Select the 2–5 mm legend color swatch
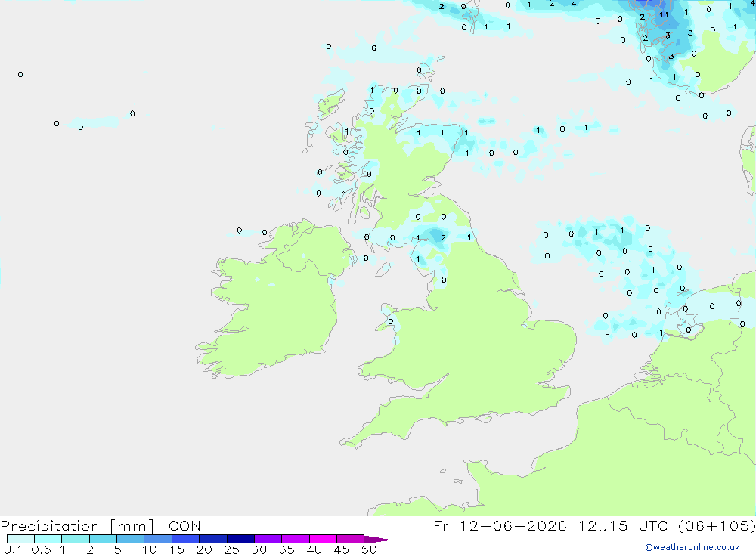 click(x=103, y=539)
